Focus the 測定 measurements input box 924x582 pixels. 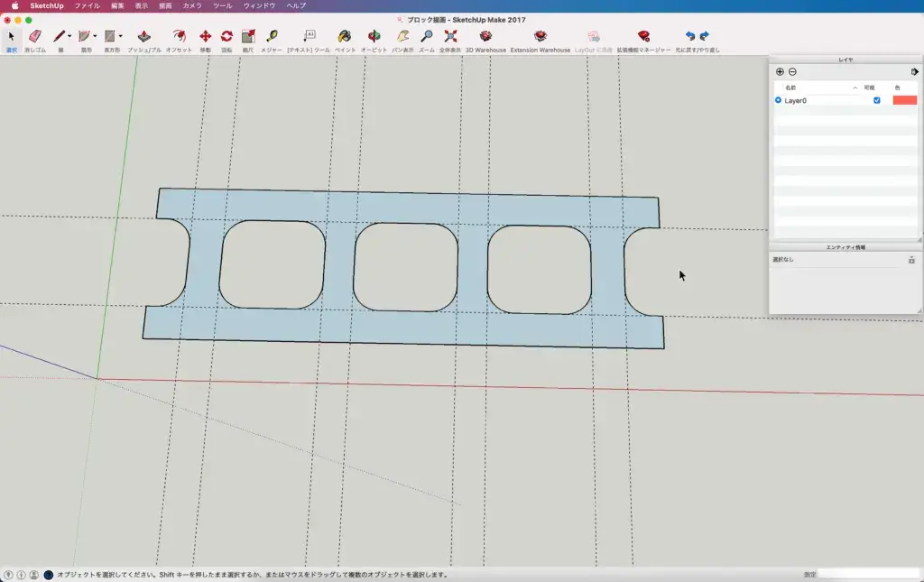869,575
